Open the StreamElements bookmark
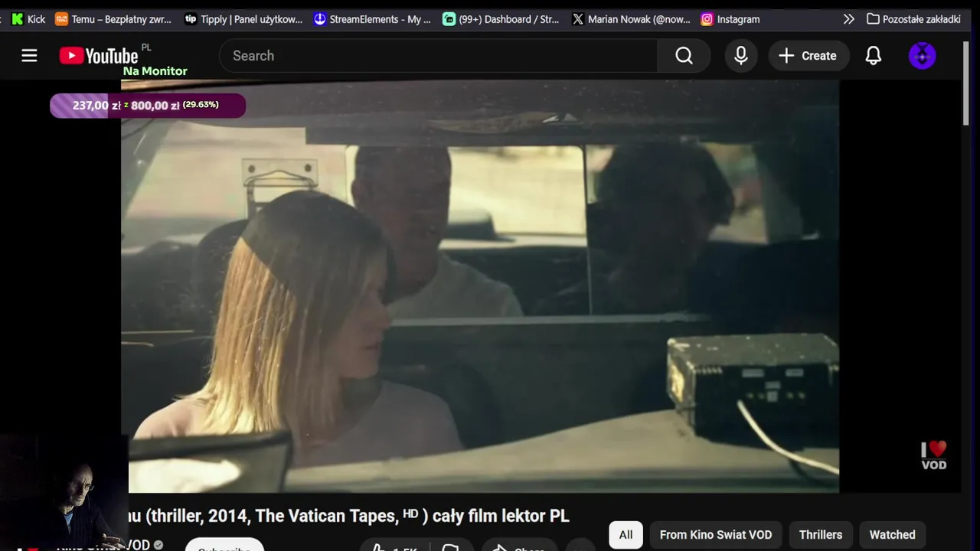The height and width of the screenshot is (551, 980). point(373,19)
